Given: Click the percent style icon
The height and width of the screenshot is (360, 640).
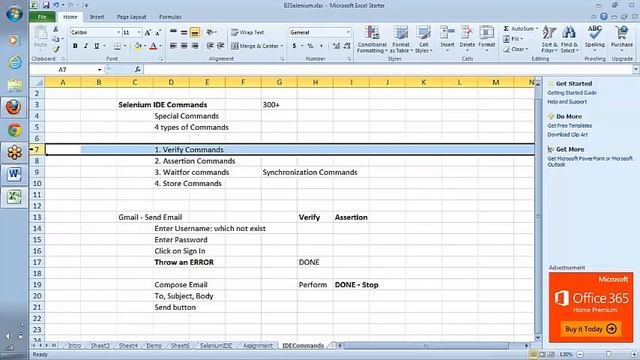Looking at the screenshot, I should click(310, 46).
